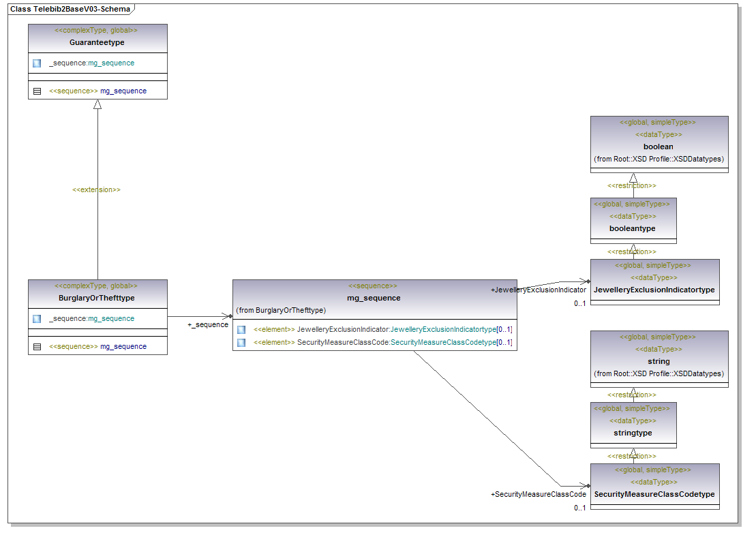This screenshot has height=537, width=756.
Task: Click the JewelleryExclusionIndicator element icon in mg_sequence
Action: (x=241, y=330)
